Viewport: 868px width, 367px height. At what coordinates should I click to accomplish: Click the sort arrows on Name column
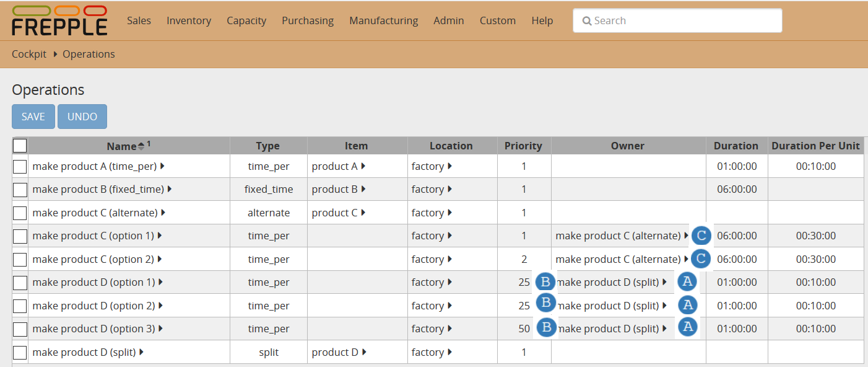click(141, 146)
